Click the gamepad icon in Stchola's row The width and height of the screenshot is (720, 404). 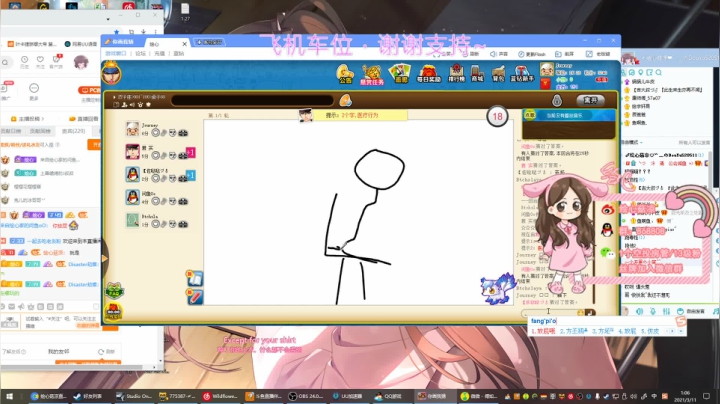183,224
